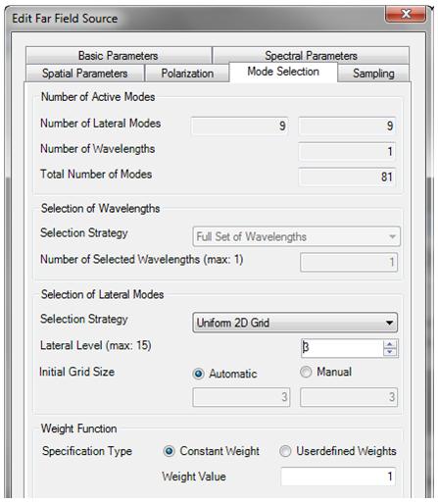This screenshot has width=438, height=504.
Task: Open the Uniform 2D Grid strategy dropdown
Action: [x=295, y=323]
